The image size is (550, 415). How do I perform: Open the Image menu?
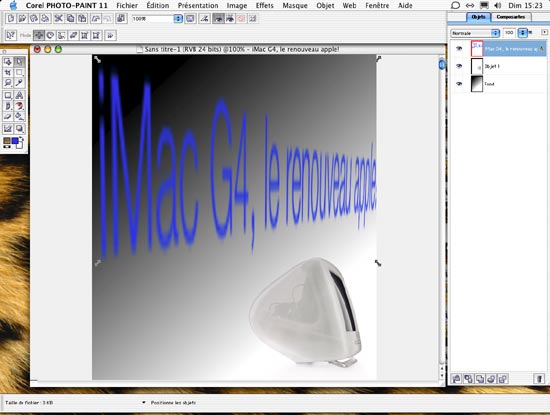pyautogui.click(x=237, y=5)
